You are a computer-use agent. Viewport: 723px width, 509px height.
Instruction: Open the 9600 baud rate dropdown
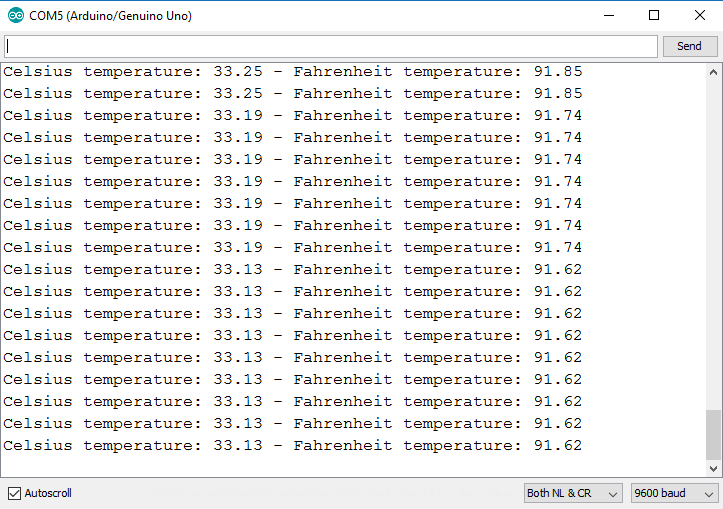tap(673, 493)
